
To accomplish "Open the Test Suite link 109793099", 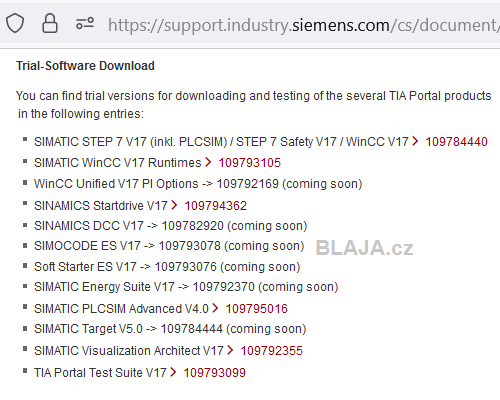I will point(215,373).
